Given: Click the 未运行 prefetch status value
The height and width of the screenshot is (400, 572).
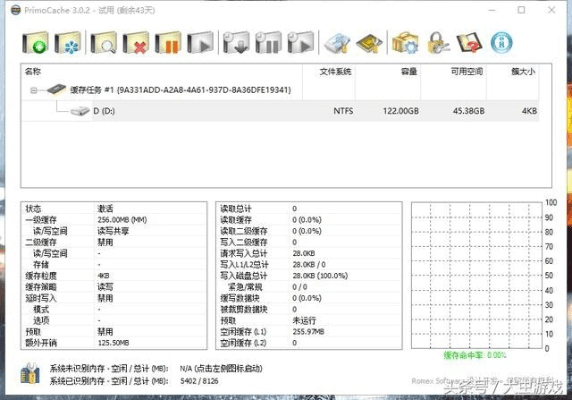Looking at the screenshot, I should click(x=304, y=321).
